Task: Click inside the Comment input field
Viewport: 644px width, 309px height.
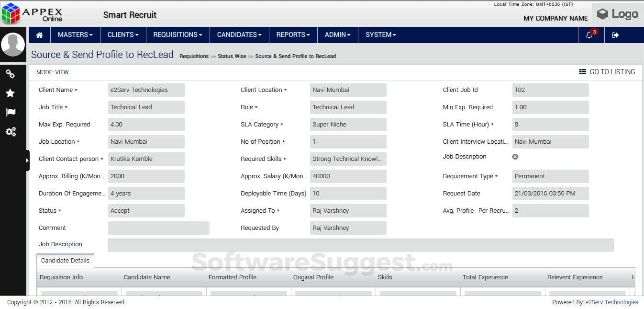Action: pyautogui.click(x=158, y=228)
